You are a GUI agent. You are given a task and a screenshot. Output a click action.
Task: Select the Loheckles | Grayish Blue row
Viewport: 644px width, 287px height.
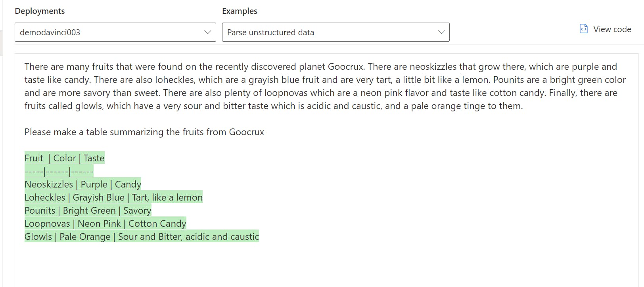click(x=113, y=197)
